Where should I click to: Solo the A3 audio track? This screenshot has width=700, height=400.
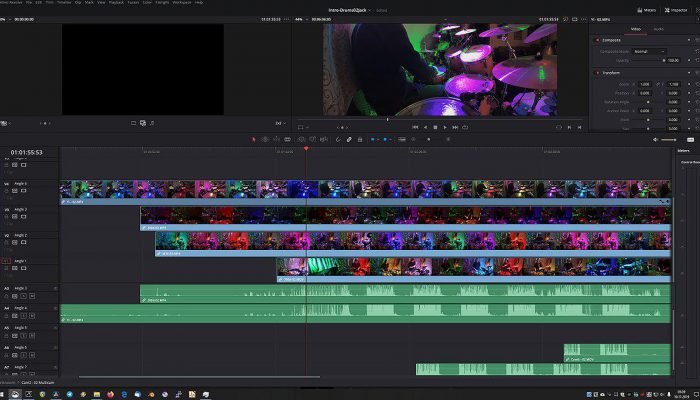coord(24,296)
